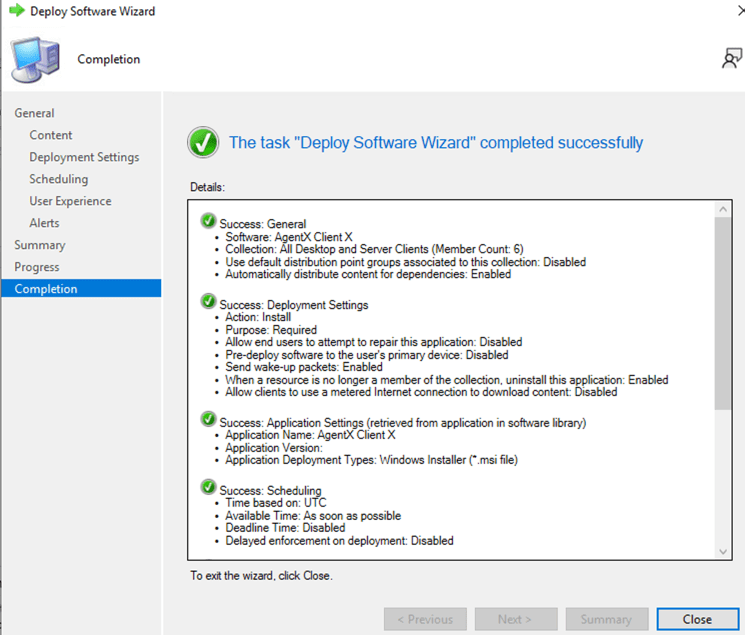The height and width of the screenshot is (635, 745).
Task: Open User Experience step in sidebar
Action: click(x=70, y=201)
